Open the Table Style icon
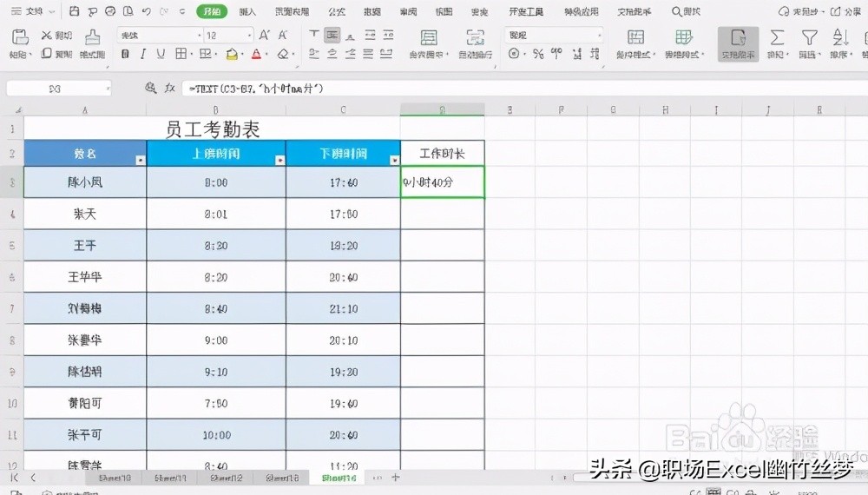 [x=684, y=37]
